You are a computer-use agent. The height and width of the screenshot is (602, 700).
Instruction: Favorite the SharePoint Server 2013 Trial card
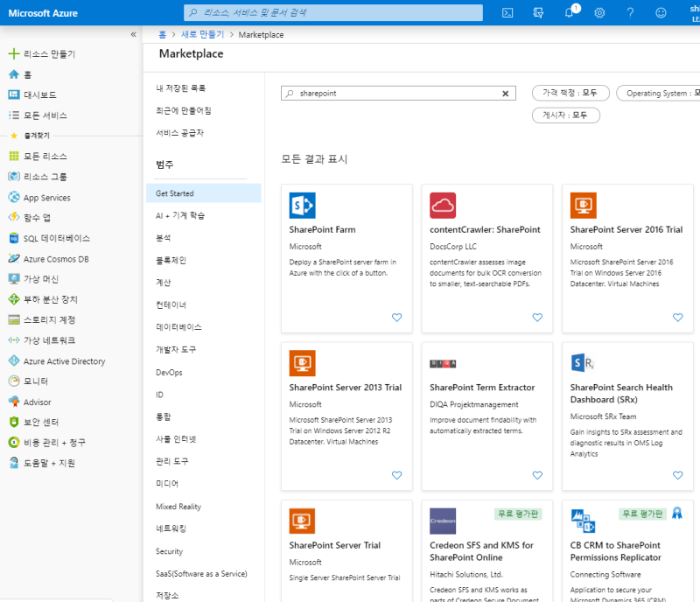click(397, 475)
